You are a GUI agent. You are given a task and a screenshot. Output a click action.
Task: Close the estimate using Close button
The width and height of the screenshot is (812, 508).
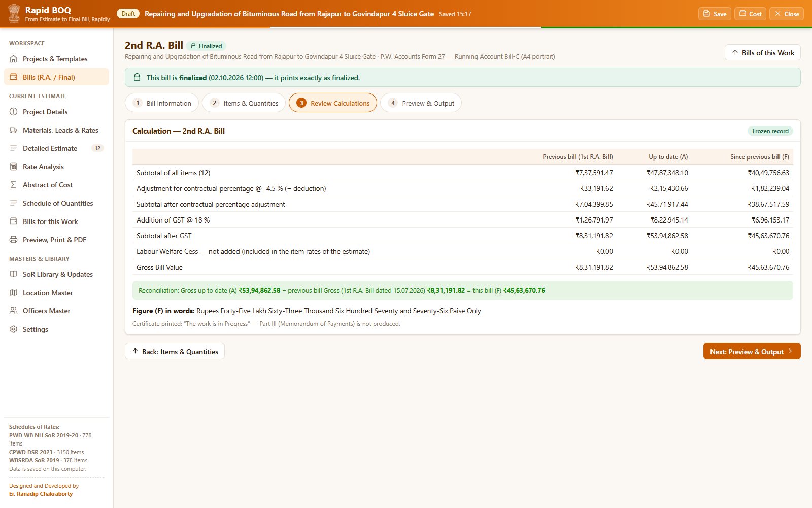787,14
